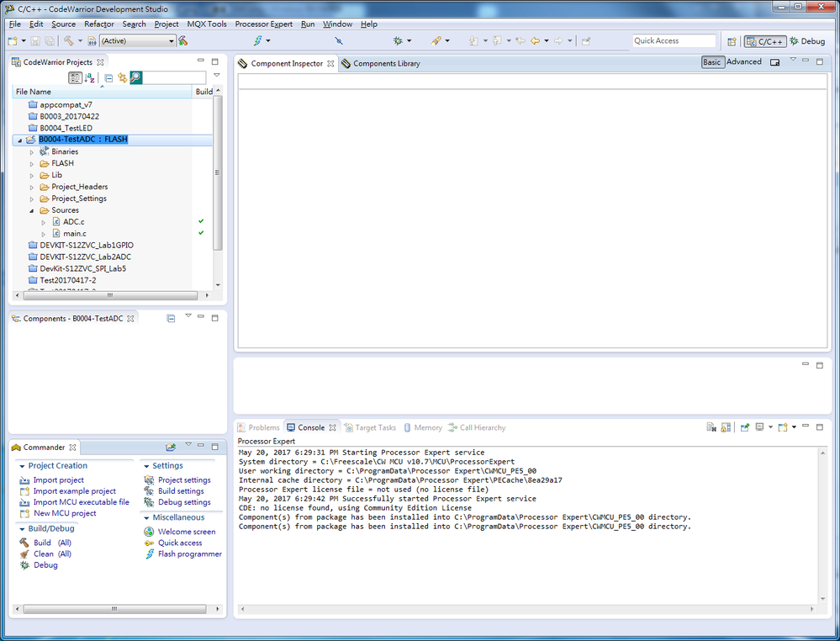Click the folder icon in the Commander panel toolbar
Viewport: 840px width, 641px height.
click(171, 447)
